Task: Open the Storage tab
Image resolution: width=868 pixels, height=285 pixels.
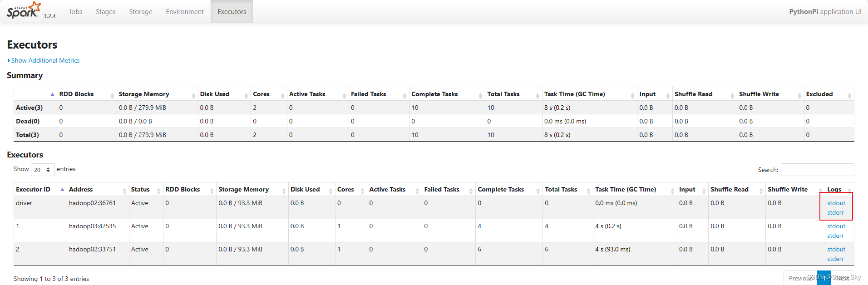Action: coord(140,12)
